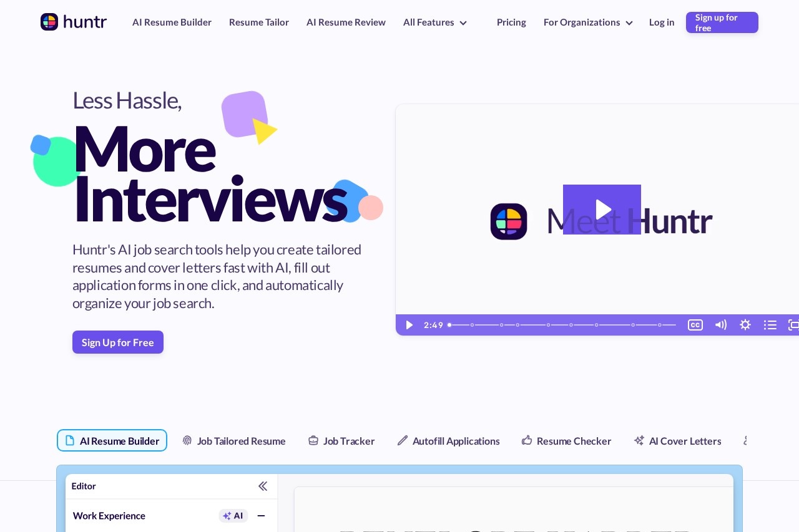
Task: Click the Huntr logo in header
Action: click(x=74, y=22)
